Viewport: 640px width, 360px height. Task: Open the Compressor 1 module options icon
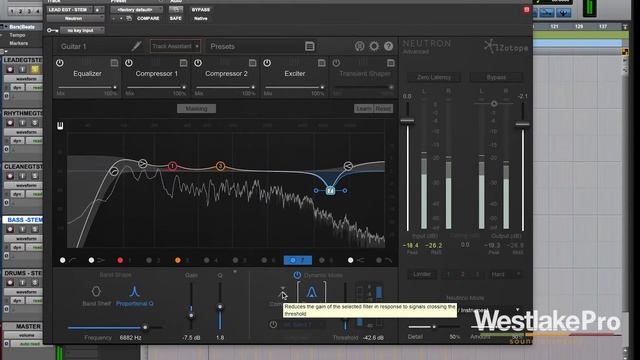pyautogui.click(x=183, y=63)
